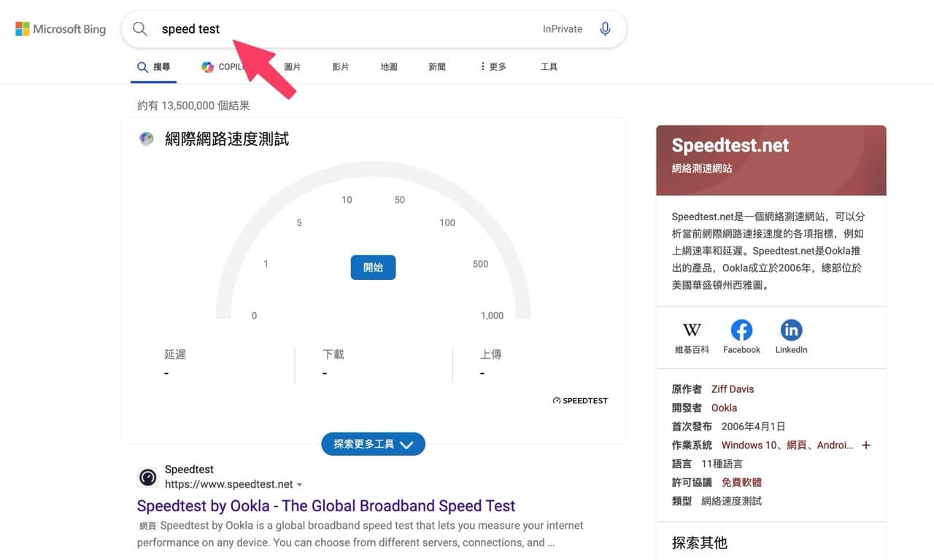Click the speed gauge dial
Screen dimensions: 934x560
(373, 241)
